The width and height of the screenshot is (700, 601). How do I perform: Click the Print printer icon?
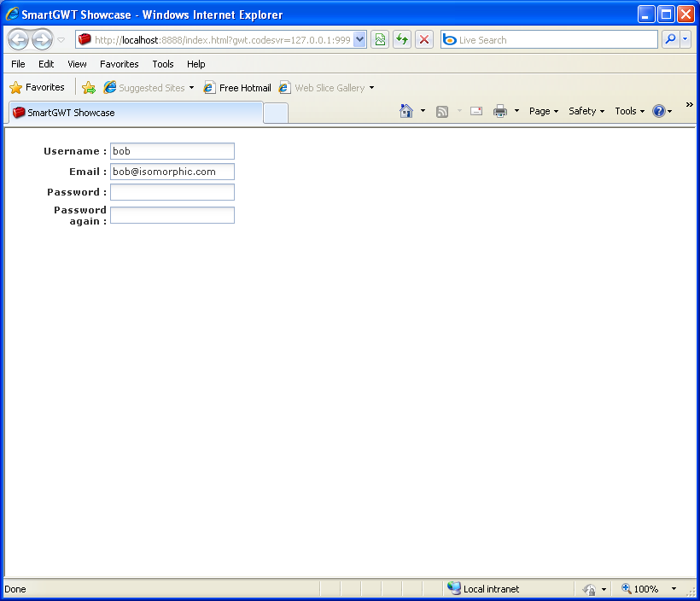pos(500,111)
